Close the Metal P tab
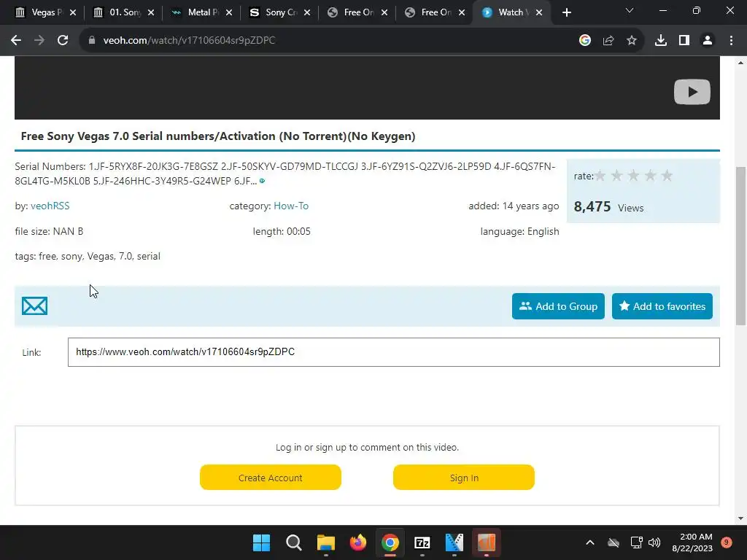 (229, 12)
